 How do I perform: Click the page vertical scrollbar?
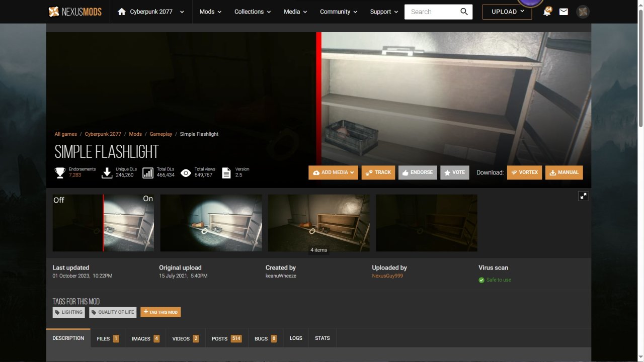pos(640,68)
